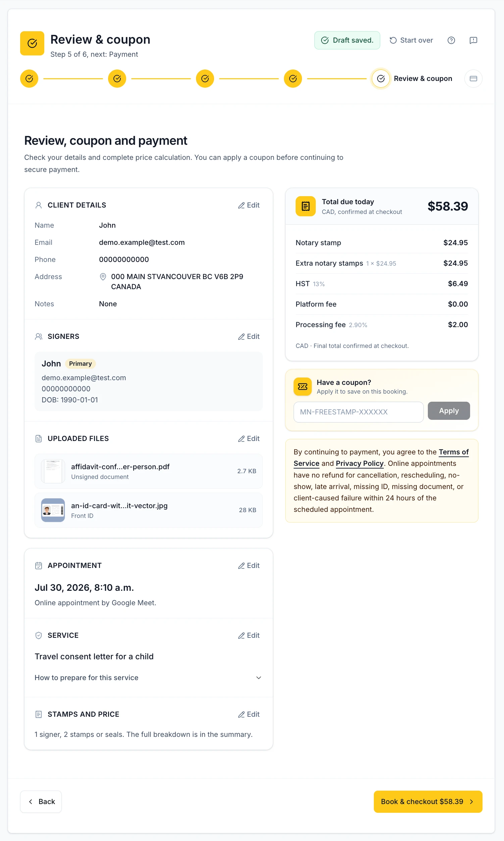Viewport: 504px width, 841px height.
Task: Click the Start over reset icon
Action: [x=393, y=40]
